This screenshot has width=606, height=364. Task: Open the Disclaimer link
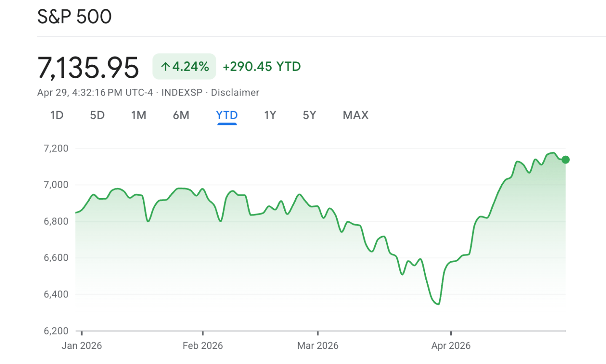point(235,93)
